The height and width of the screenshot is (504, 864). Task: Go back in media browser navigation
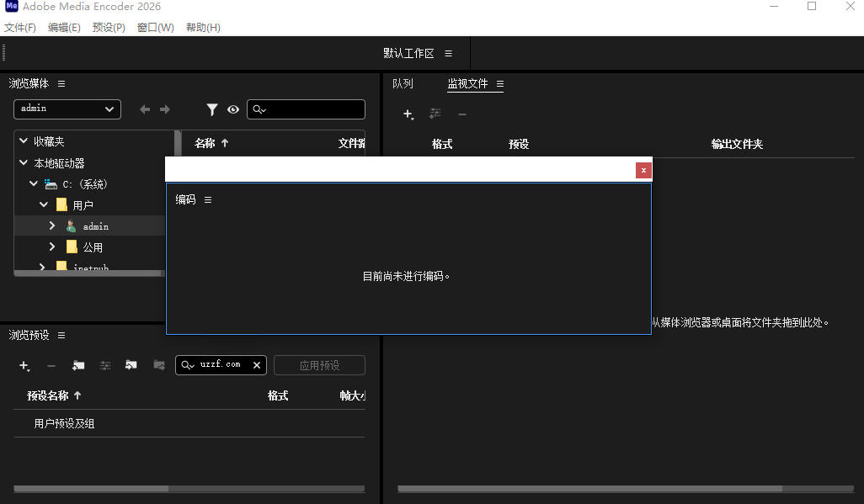pos(145,109)
